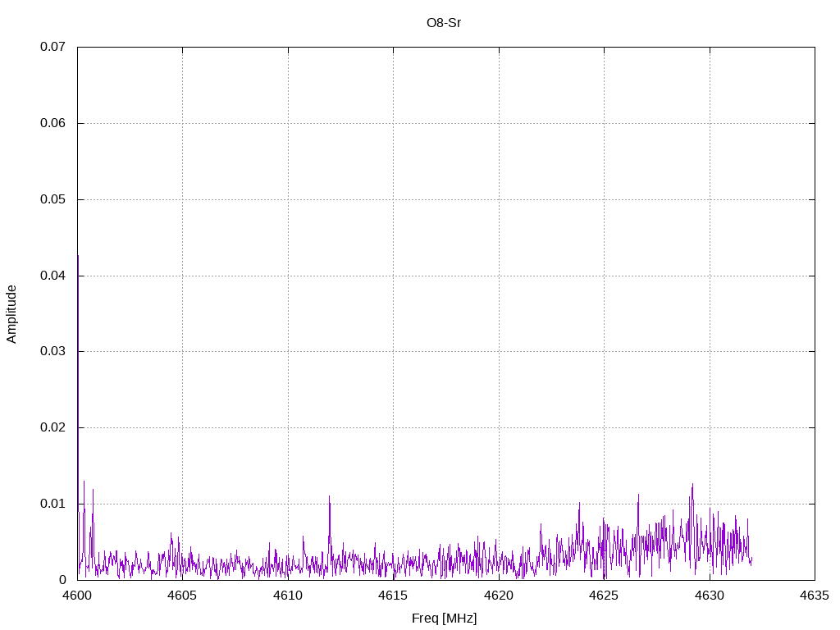Click the 4635 x-axis tick label
Image resolution: width=840 pixels, height=630 pixels.
(x=815, y=596)
